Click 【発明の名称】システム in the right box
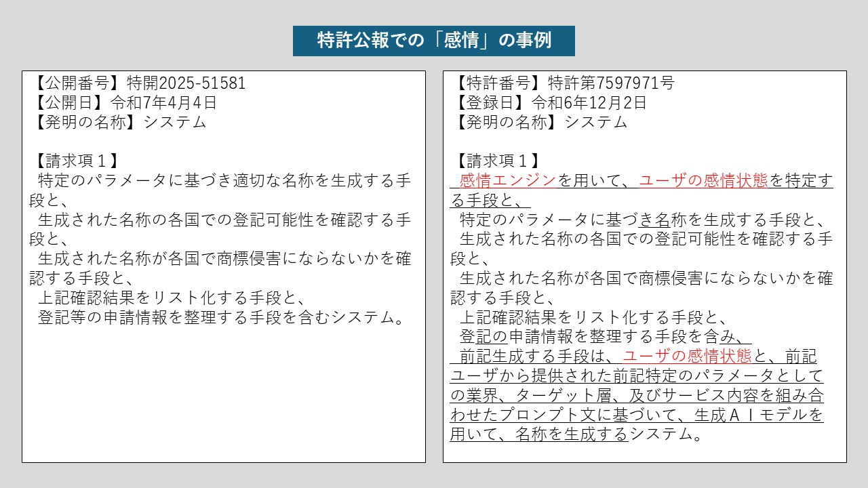The width and height of the screenshot is (868, 488). point(540,123)
